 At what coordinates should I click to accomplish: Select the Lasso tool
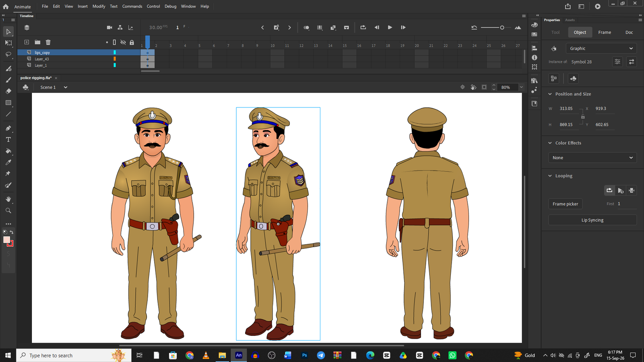[8, 54]
